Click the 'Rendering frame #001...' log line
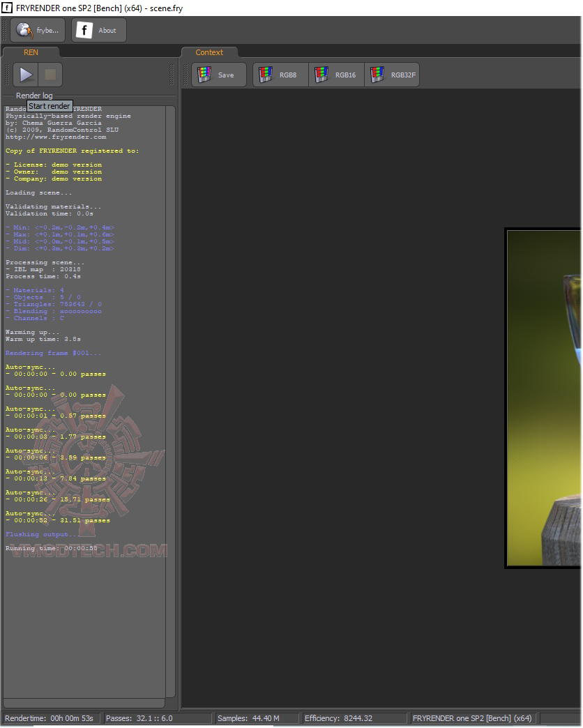This screenshot has height=728, width=583. [53, 353]
